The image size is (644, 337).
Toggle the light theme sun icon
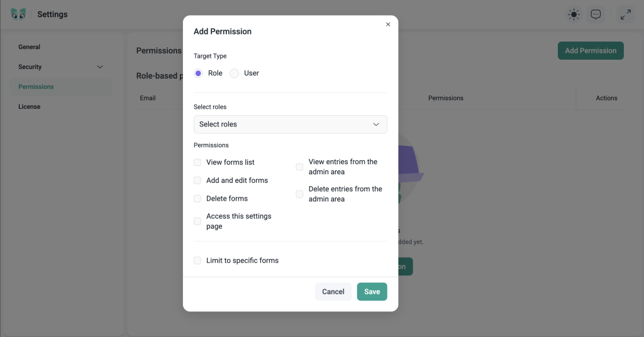pos(574,14)
